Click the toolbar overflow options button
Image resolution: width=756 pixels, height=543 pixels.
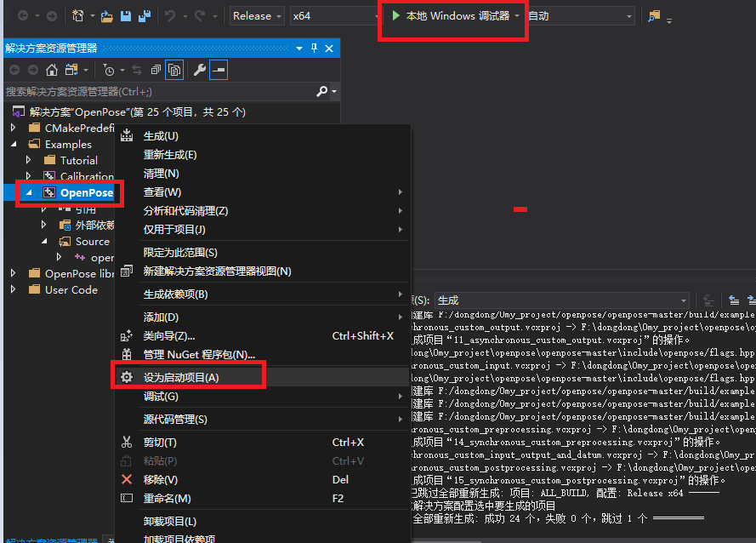pyautogui.click(x=669, y=20)
